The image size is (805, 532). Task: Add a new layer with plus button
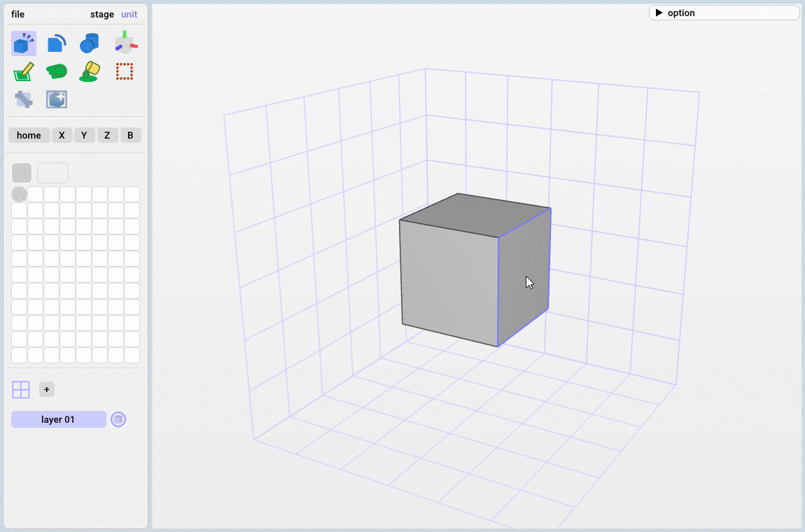coord(47,389)
